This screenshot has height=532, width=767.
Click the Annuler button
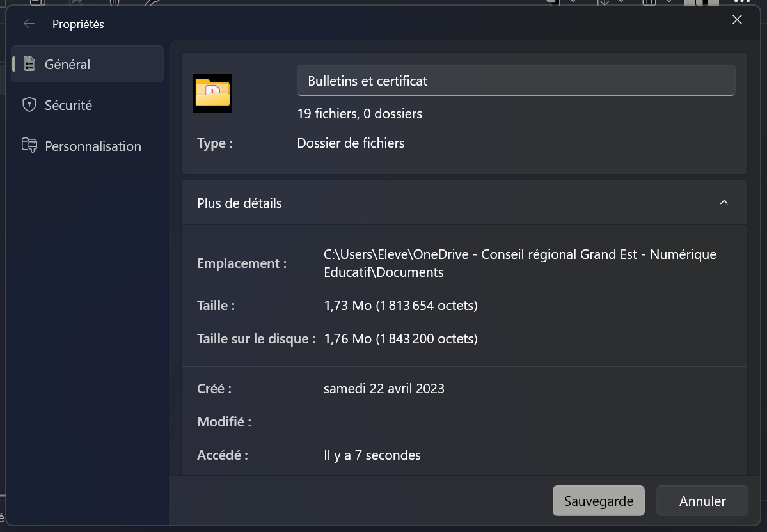[x=702, y=501]
